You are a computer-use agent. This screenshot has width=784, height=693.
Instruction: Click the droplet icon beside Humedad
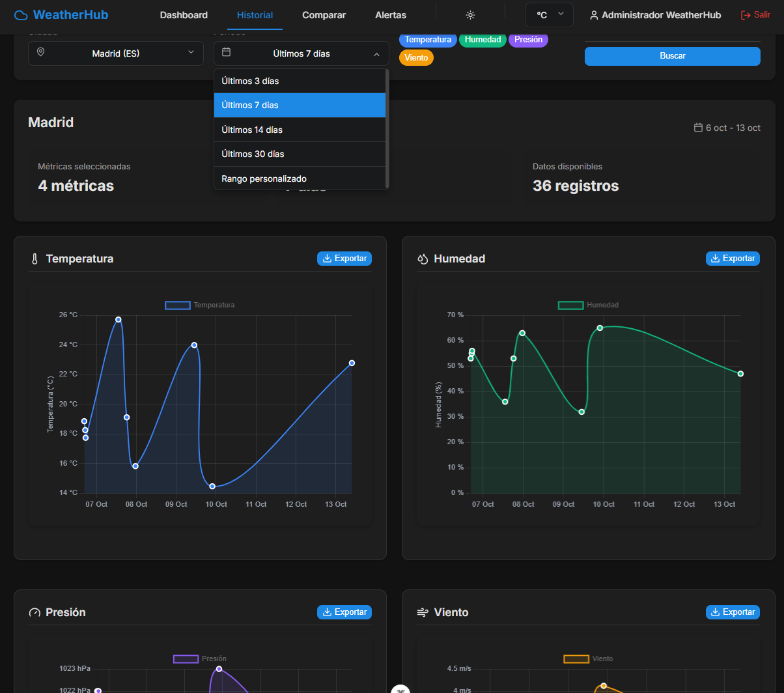tap(423, 259)
